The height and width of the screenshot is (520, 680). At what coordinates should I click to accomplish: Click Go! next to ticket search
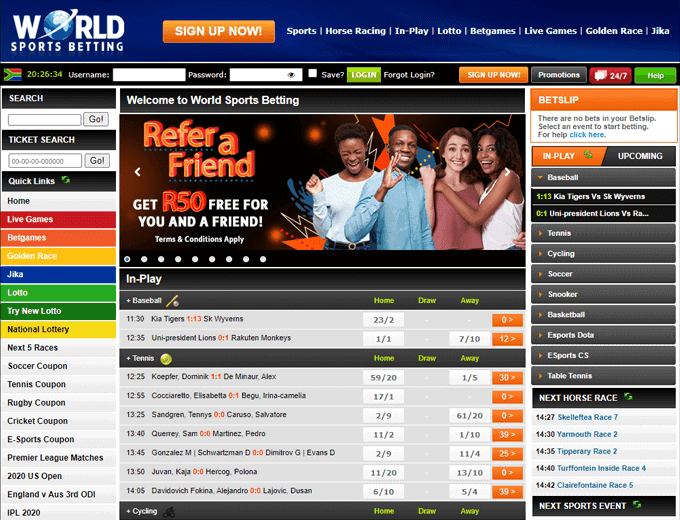coord(97,160)
